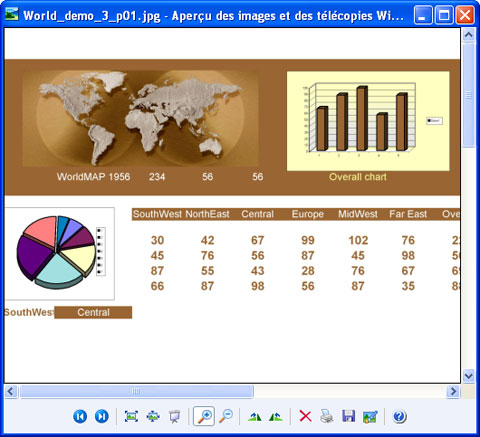Click the 'Central' label below pie chart

click(x=93, y=312)
